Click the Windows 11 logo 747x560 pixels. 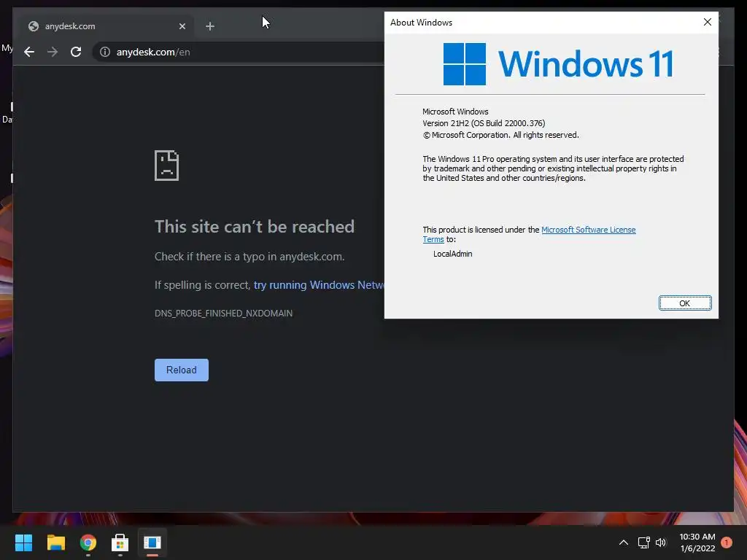558,64
